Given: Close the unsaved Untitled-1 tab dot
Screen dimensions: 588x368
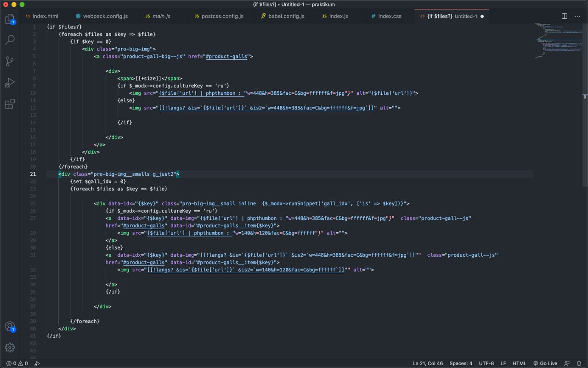Looking at the screenshot, I should 482,16.
